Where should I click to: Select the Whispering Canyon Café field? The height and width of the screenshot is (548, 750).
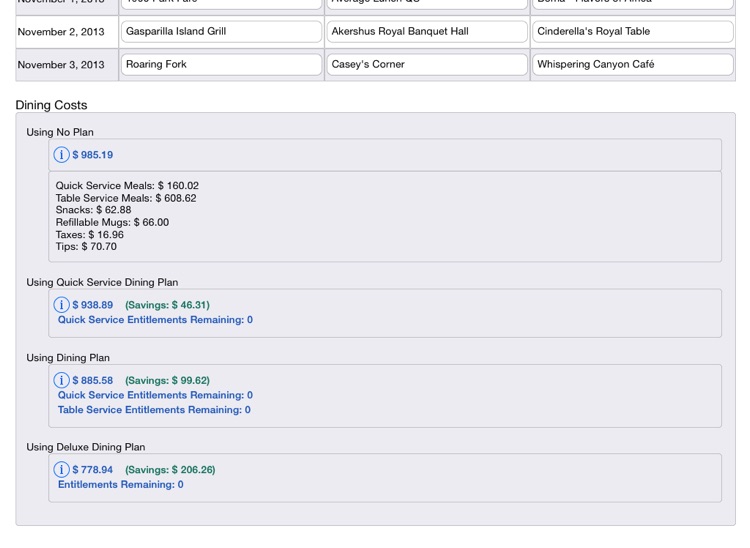point(633,65)
